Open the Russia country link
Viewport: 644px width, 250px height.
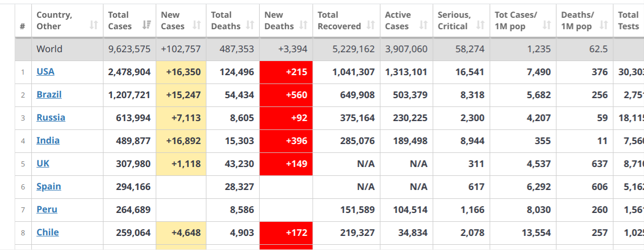(51, 117)
